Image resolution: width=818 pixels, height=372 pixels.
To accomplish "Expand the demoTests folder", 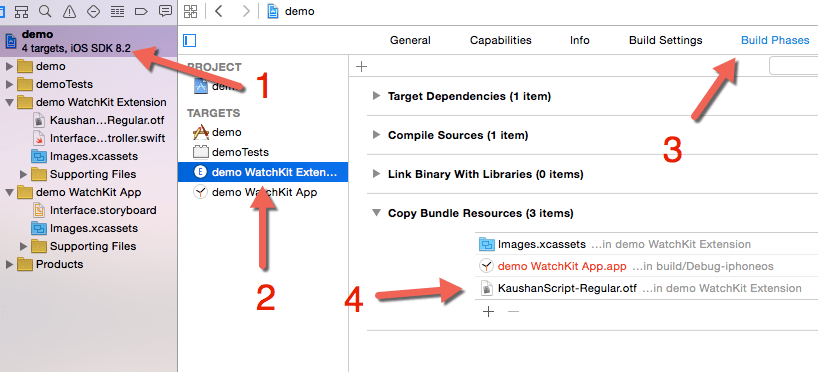I will [x=9, y=84].
